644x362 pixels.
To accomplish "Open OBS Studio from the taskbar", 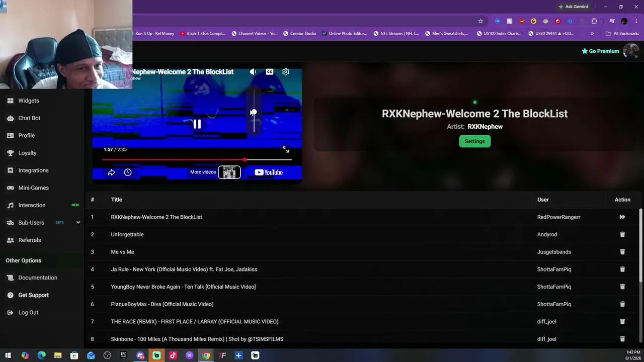I will pos(107,355).
